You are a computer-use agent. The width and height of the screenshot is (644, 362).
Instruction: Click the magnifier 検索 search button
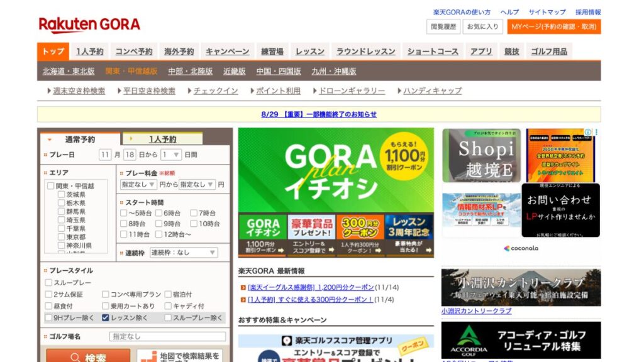point(88,357)
